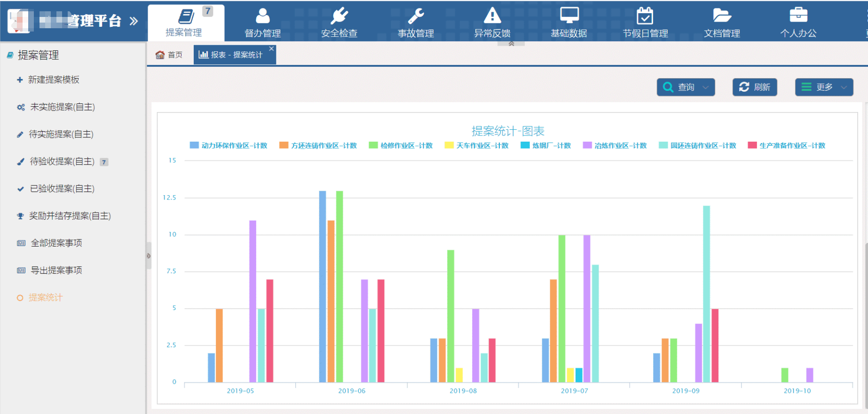Screen dimensions: 868x414
Task: Close the 报表 - 提案统计 tab
Action: (271, 49)
